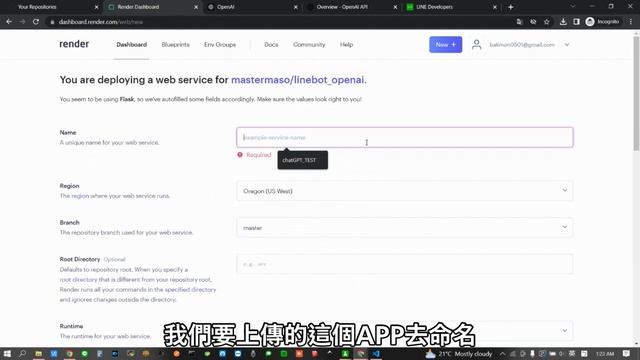Switch to Your Repositories tab

[x=51, y=7]
